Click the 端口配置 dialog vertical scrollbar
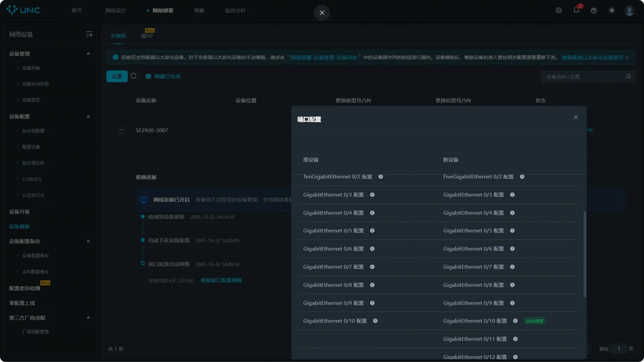This screenshot has width=644, height=362. [585, 254]
